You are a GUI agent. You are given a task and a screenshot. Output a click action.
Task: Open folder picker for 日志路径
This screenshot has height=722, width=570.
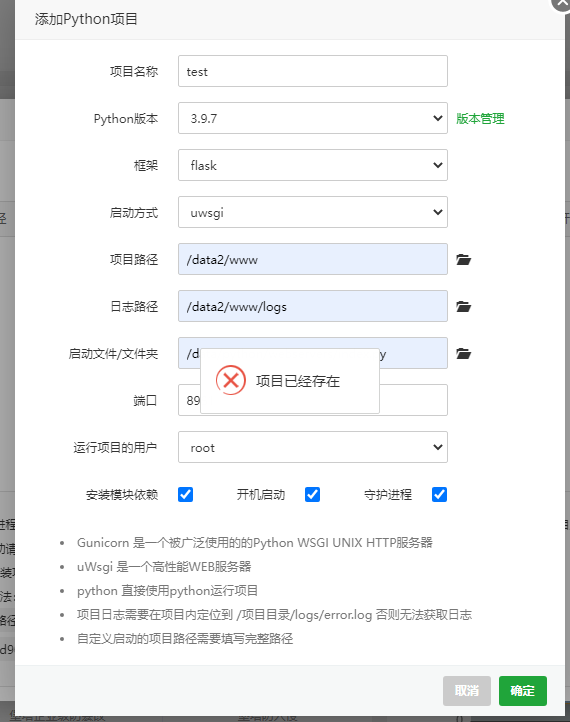pos(463,307)
